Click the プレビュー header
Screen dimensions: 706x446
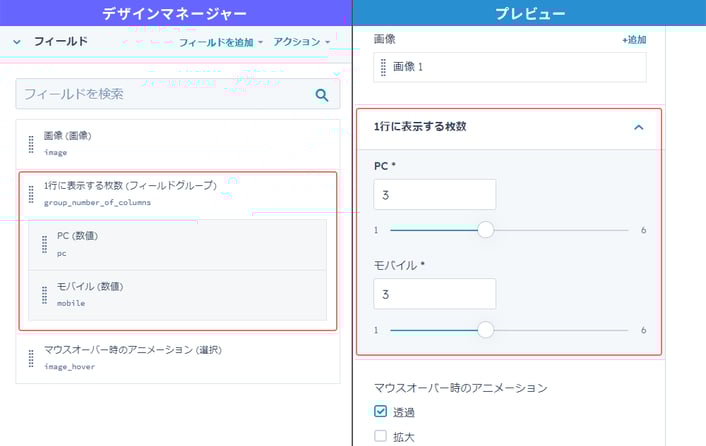(x=530, y=13)
